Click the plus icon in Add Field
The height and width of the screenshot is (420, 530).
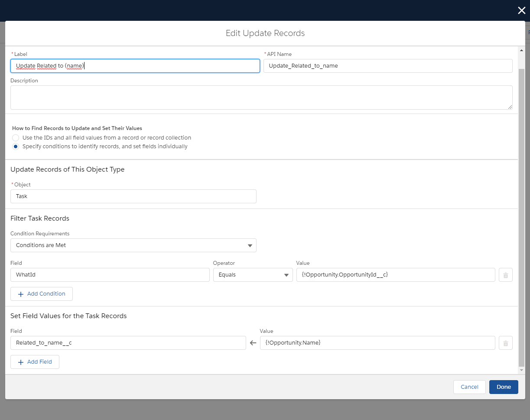pyautogui.click(x=21, y=362)
